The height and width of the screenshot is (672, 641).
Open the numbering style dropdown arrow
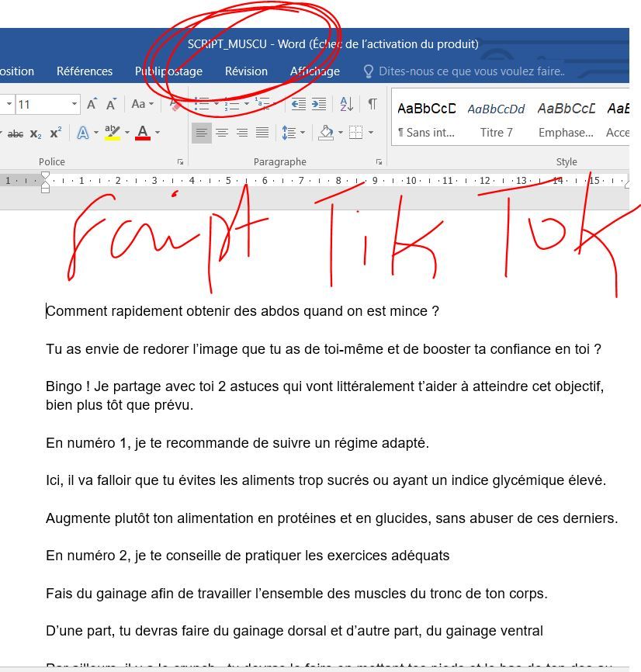[246, 104]
